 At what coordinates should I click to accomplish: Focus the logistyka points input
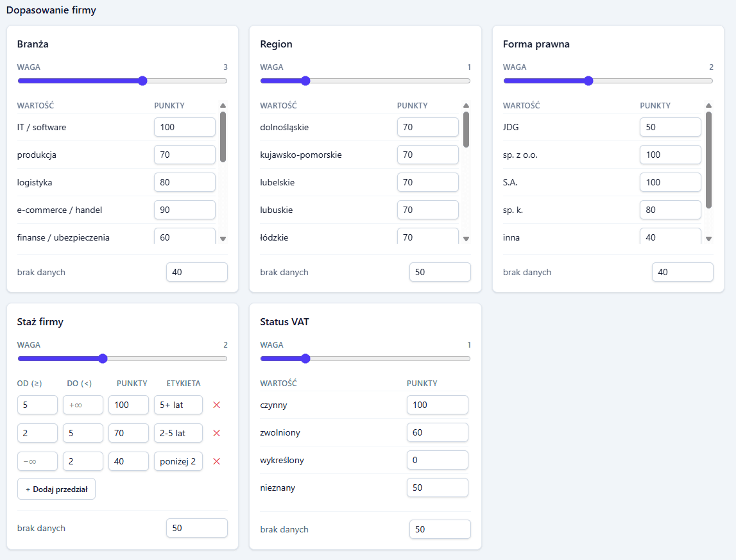click(185, 183)
